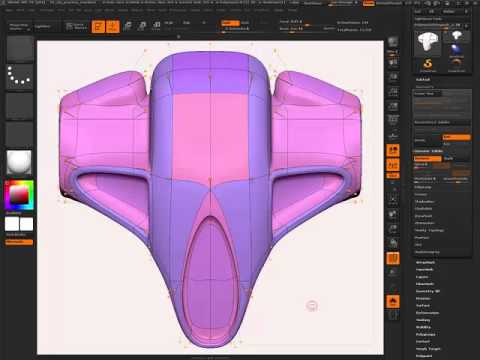Viewport: 480px width, 360px height.
Task: Expand the Surface subpalette
Action: pos(423,305)
